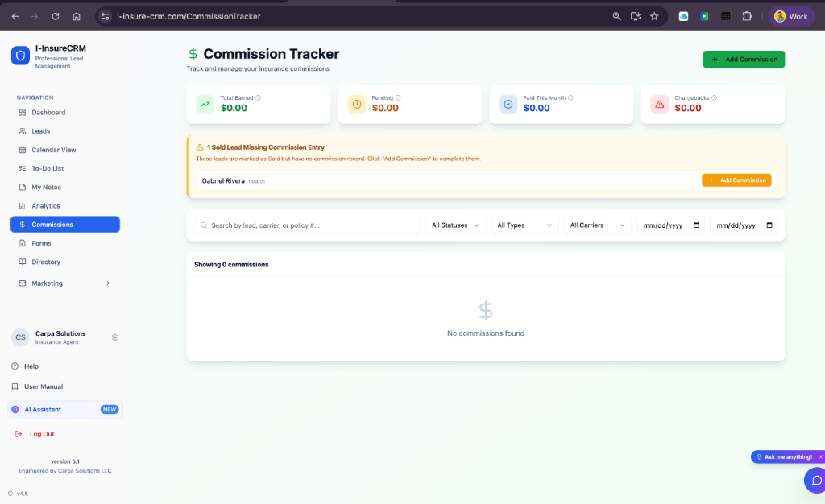Click browser home icon
The width and height of the screenshot is (825, 504).
point(77,16)
